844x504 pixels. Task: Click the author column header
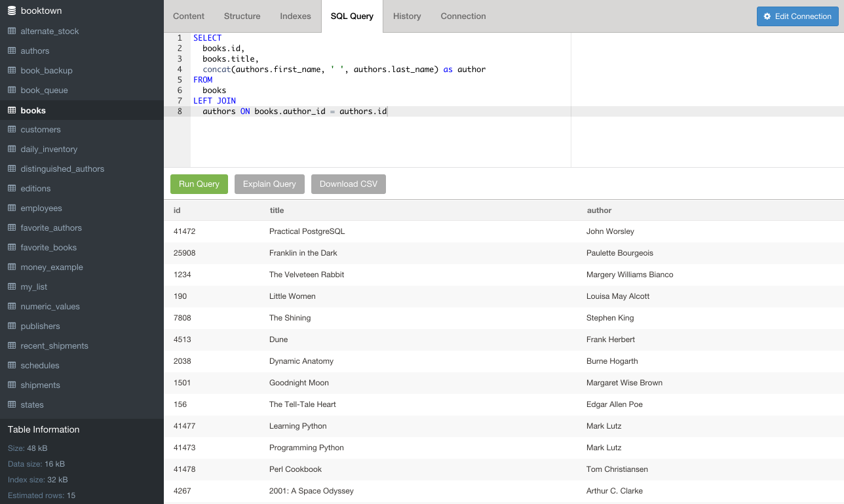599,210
